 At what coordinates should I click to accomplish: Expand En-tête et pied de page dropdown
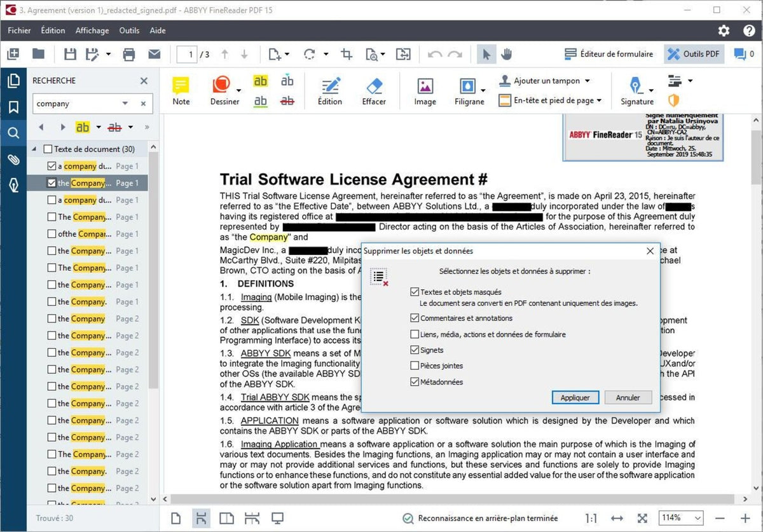click(599, 100)
